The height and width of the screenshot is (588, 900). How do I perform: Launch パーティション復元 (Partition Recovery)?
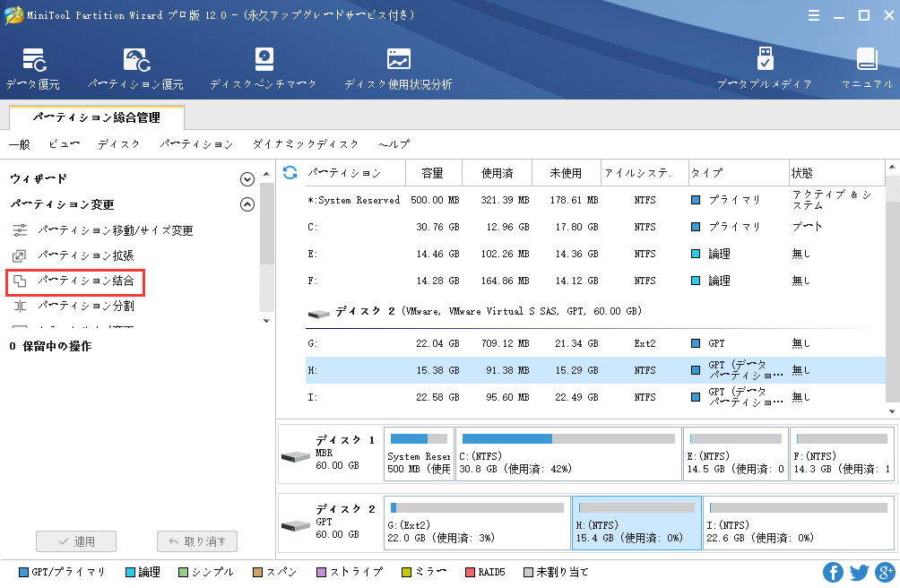click(135, 69)
